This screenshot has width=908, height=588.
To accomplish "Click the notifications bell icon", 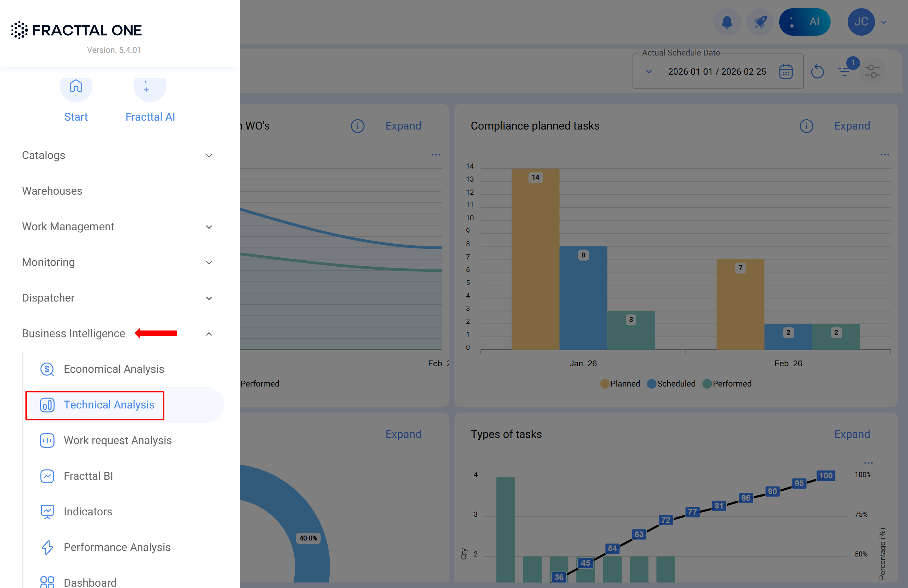I will click(727, 22).
